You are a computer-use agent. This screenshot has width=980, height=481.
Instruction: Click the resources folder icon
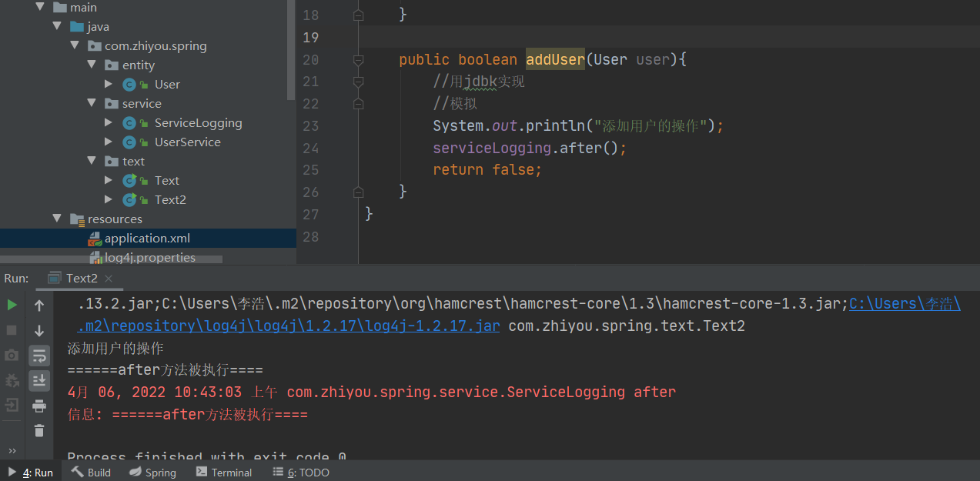(77, 219)
